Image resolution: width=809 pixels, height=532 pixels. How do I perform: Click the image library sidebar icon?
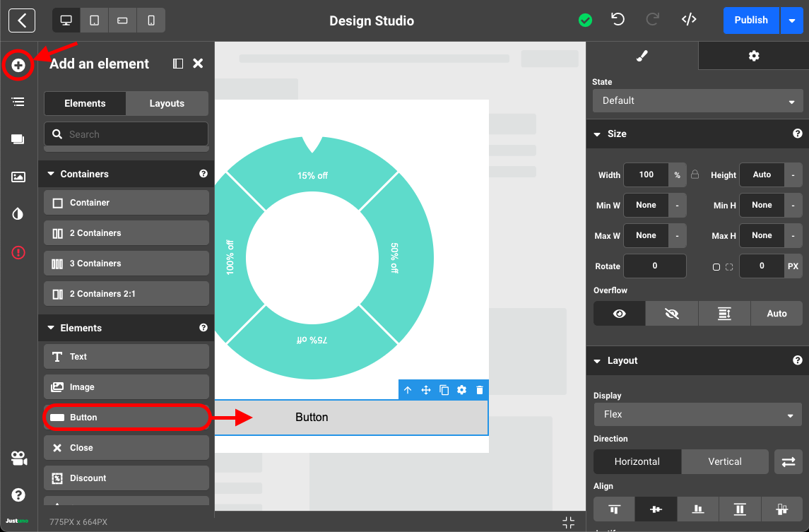[x=18, y=177]
